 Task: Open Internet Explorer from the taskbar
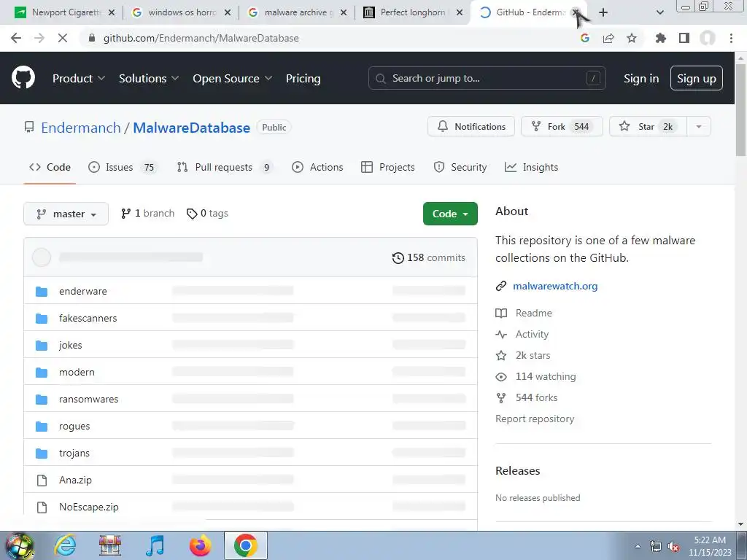tap(65, 545)
